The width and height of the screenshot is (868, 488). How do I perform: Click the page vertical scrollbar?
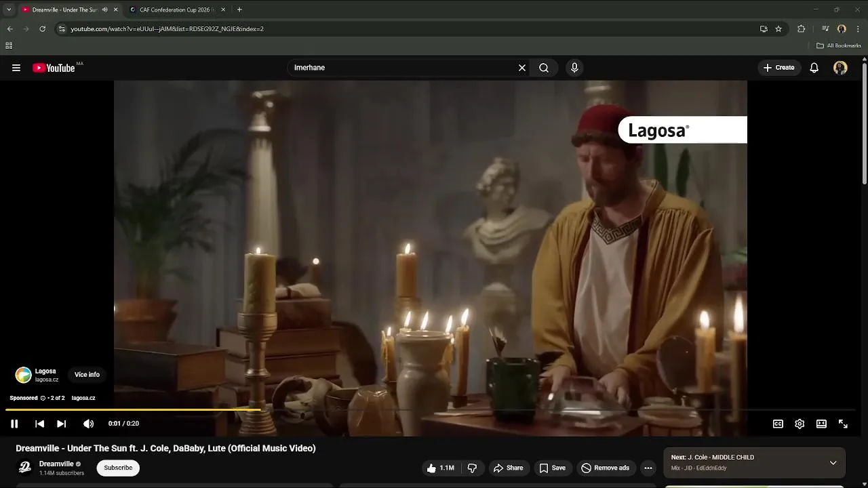click(865, 122)
